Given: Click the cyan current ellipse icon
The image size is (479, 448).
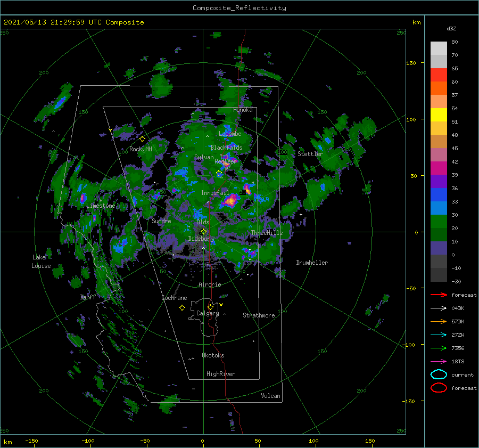Looking at the screenshot, I should 439,374.
